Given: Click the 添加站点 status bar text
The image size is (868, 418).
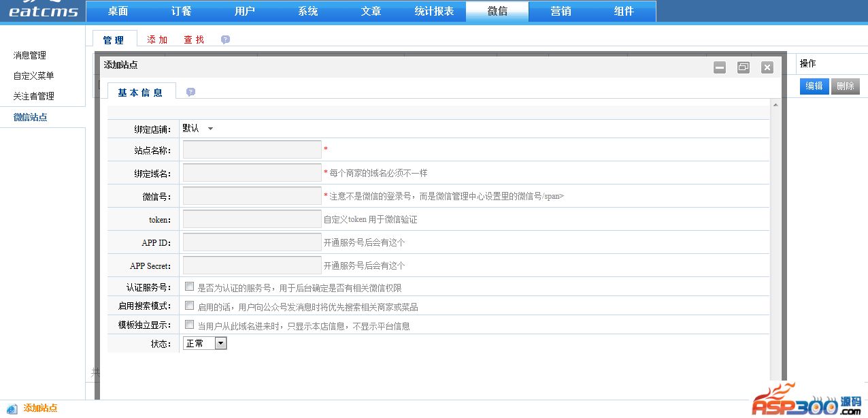Looking at the screenshot, I should [41, 408].
